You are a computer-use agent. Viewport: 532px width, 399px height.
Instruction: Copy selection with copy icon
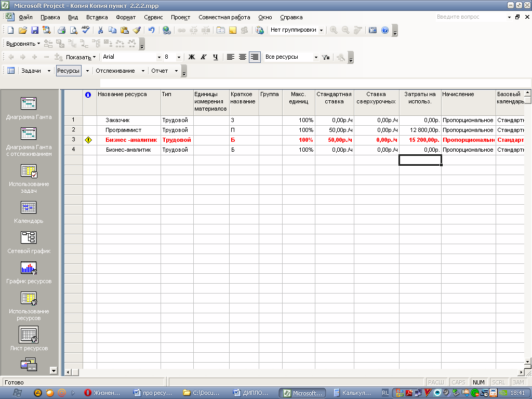pyautogui.click(x=112, y=30)
